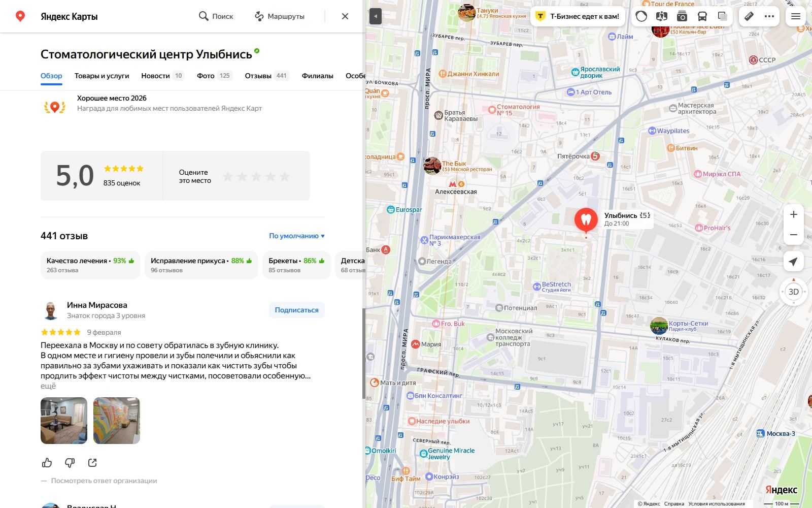This screenshot has height=508, width=812.
Task: Like the review with thumbs up
Action: coord(47,463)
